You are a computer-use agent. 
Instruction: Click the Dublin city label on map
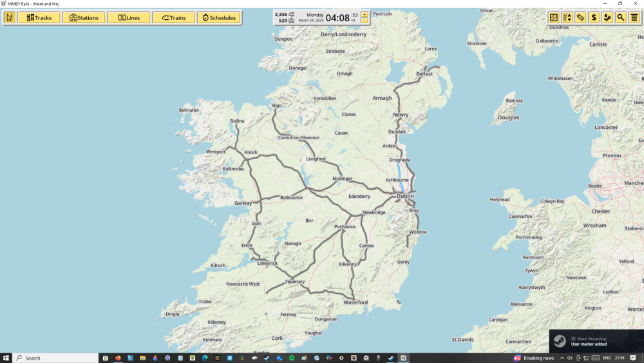click(x=405, y=196)
